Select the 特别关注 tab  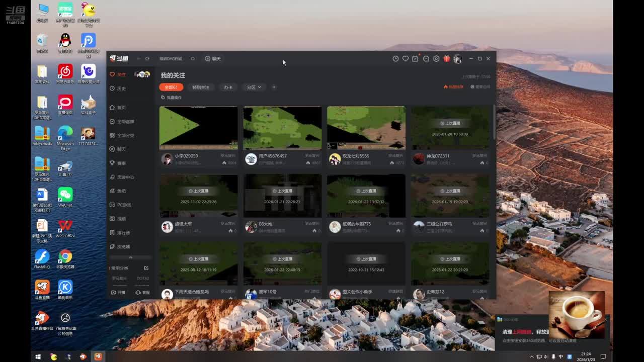[x=201, y=87]
